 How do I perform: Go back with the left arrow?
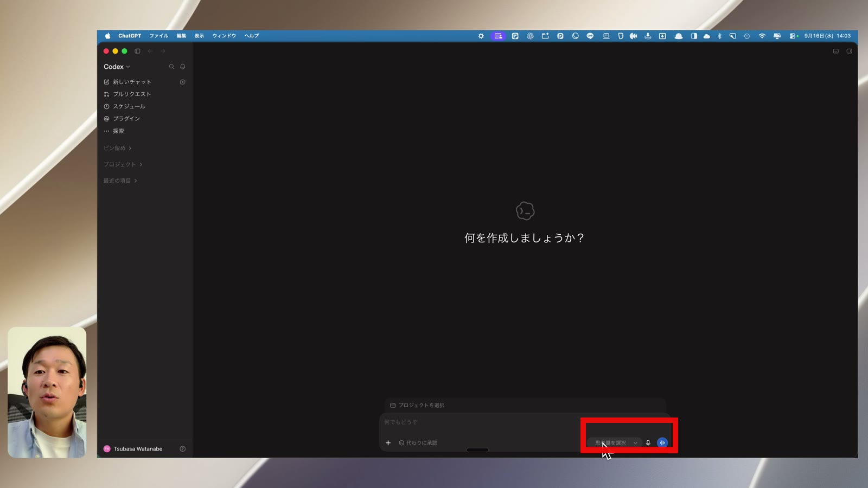[150, 51]
